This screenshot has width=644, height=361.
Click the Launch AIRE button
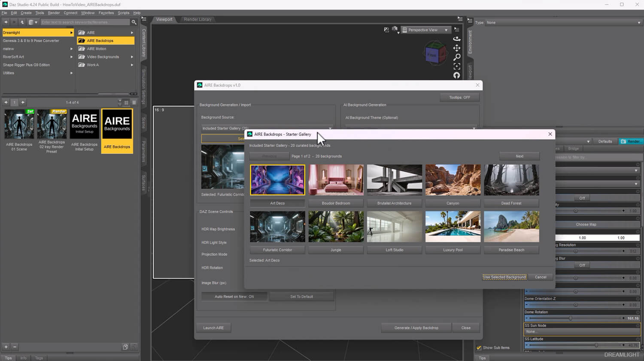coord(213,328)
